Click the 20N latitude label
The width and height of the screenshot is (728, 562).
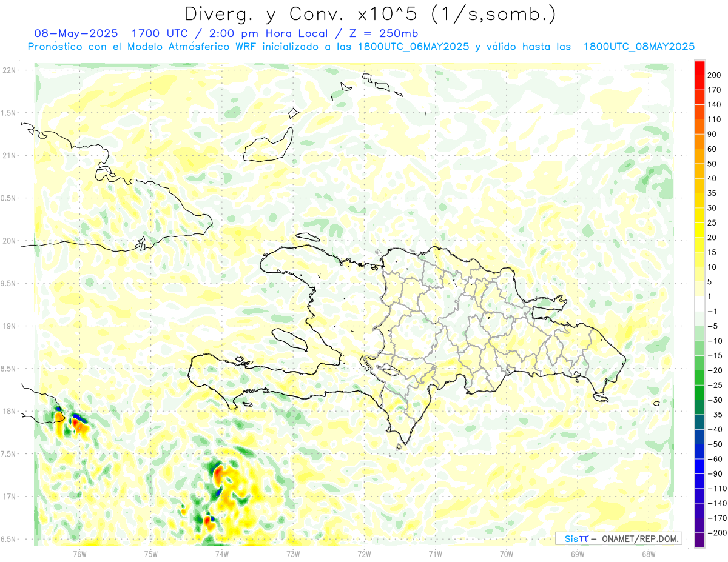9,241
